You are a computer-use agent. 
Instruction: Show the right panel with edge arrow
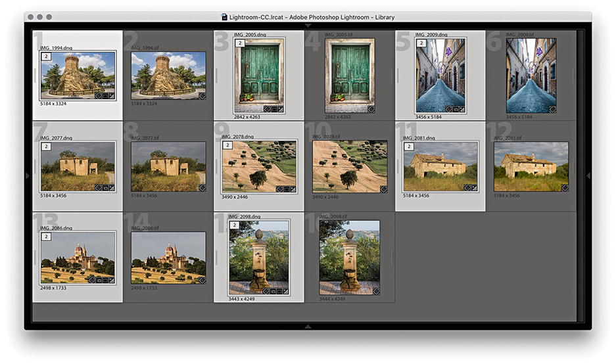(588, 175)
